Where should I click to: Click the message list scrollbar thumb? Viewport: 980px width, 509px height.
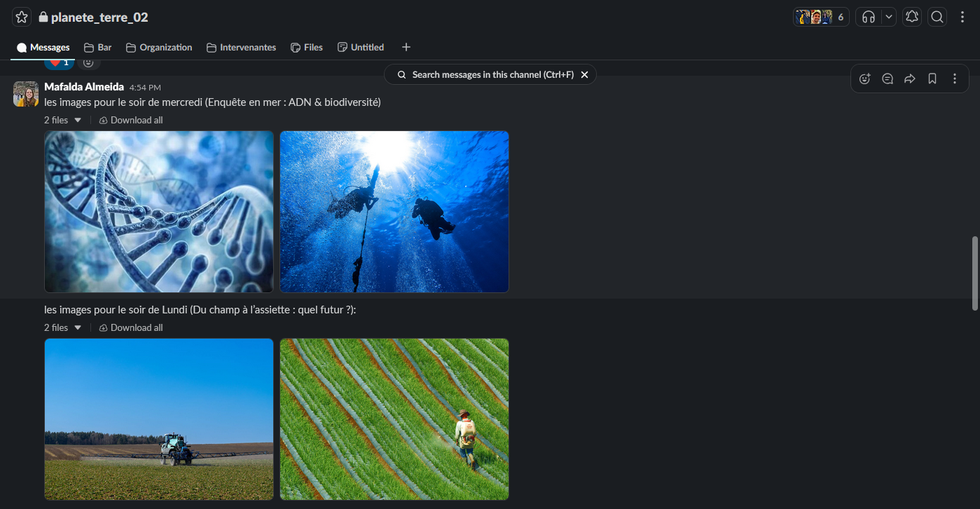(x=974, y=273)
